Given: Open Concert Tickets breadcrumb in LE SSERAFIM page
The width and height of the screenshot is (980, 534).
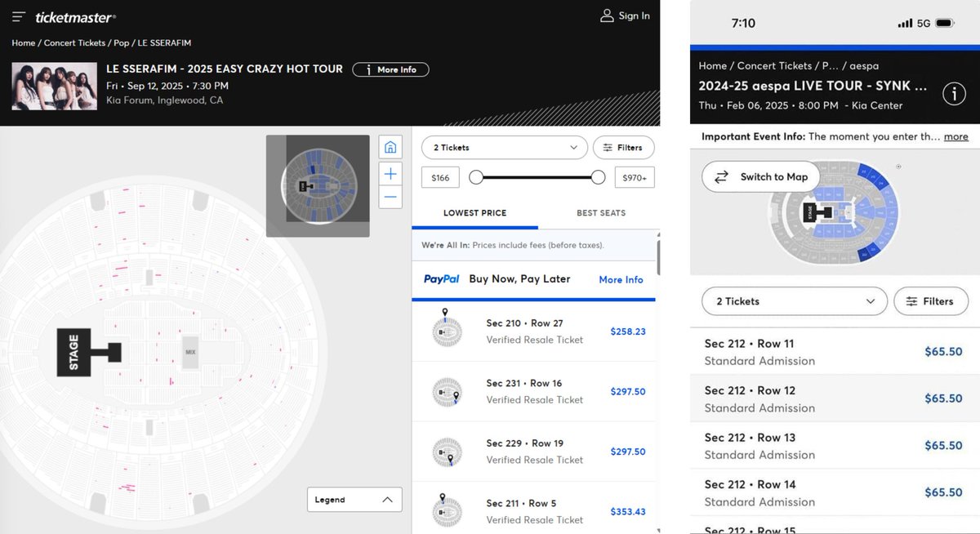Looking at the screenshot, I should (74, 42).
